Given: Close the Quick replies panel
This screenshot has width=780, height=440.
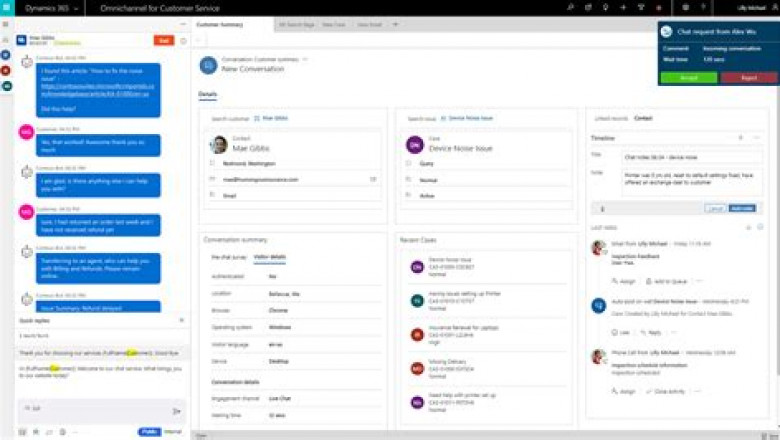Looking at the screenshot, I should [x=181, y=320].
